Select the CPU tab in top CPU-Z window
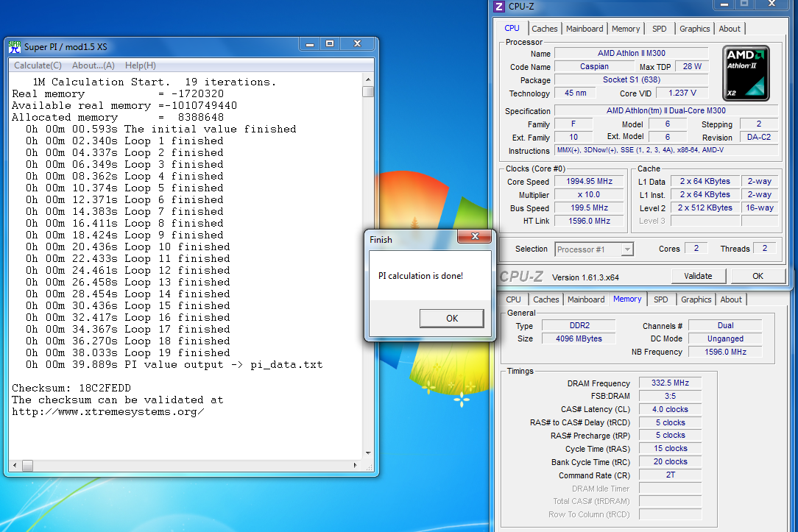This screenshot has width=798, height=532. pos(512,29)
